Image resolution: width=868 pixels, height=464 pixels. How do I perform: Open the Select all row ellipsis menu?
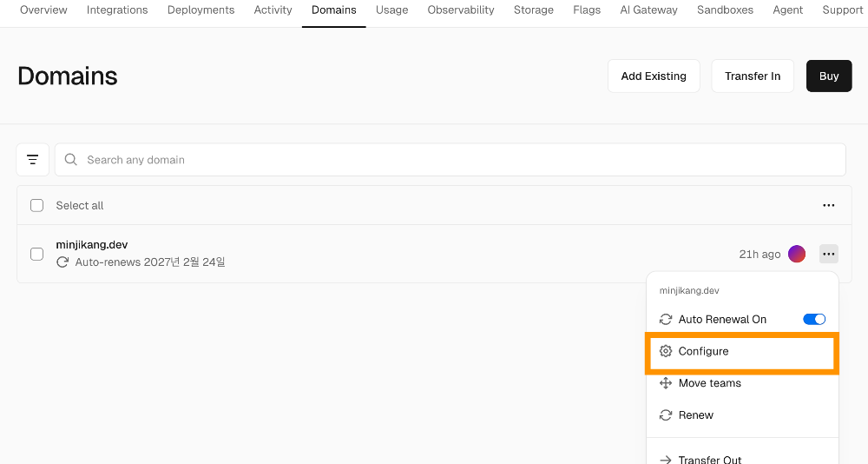[x=828, y=206]
